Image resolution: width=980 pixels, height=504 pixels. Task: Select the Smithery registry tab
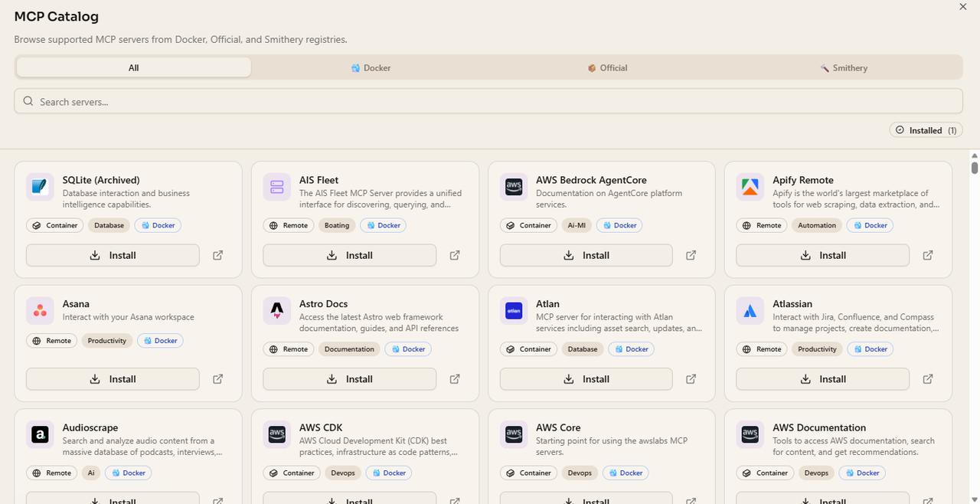(x=844, y=67)
